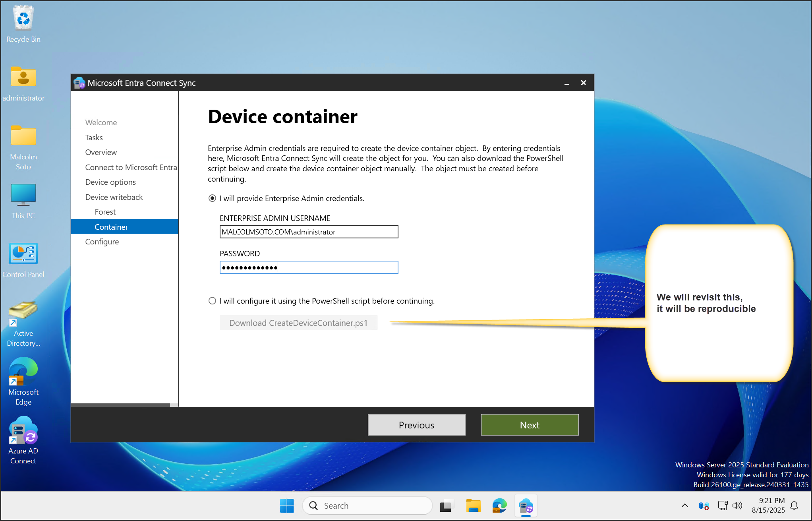Select configure using PowerShell script option
Screen dimensions: 812x521
coord(213,301)
